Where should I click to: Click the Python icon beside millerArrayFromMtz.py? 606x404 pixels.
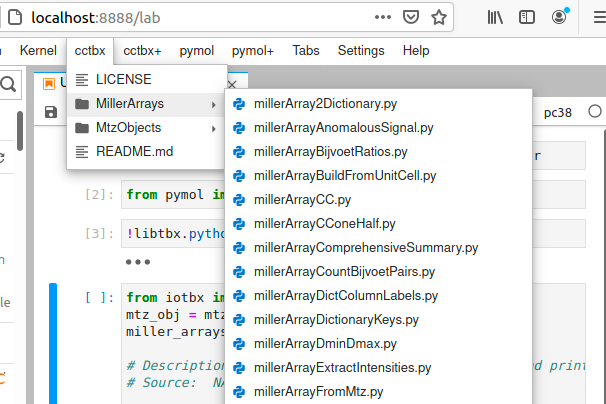(x=239, y=392)
